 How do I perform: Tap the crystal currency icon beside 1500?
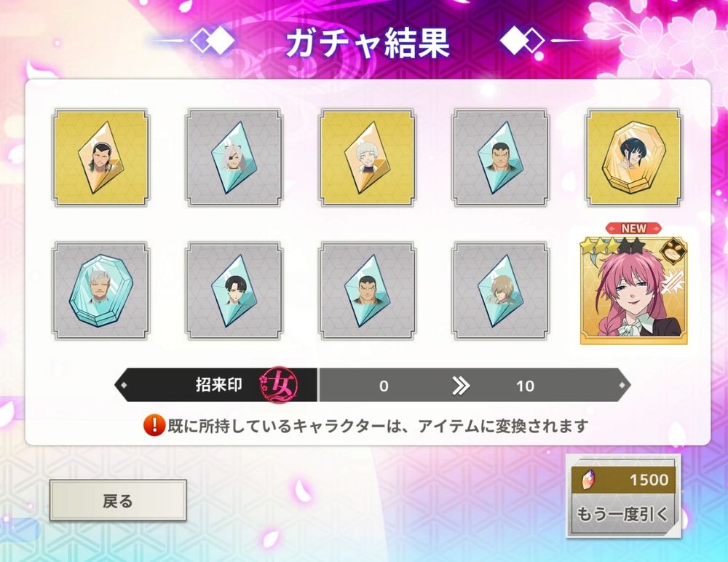click(587, 480)
